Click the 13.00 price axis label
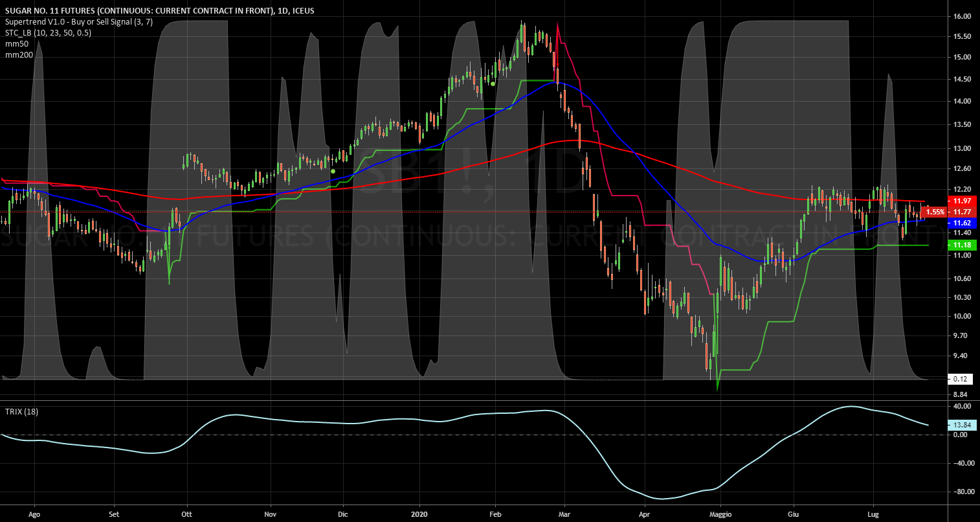Screen dimensions: 980x522 tap(961, 148)
